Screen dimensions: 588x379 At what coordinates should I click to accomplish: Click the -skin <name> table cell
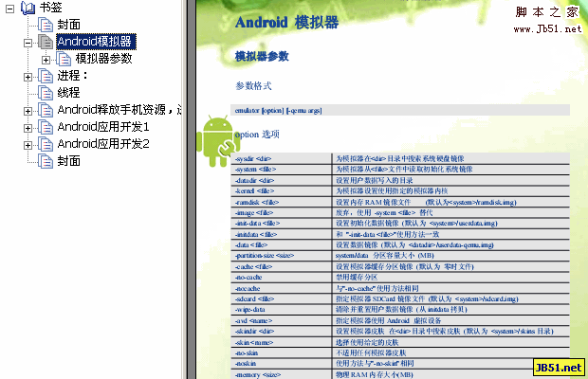pos(282,342)
